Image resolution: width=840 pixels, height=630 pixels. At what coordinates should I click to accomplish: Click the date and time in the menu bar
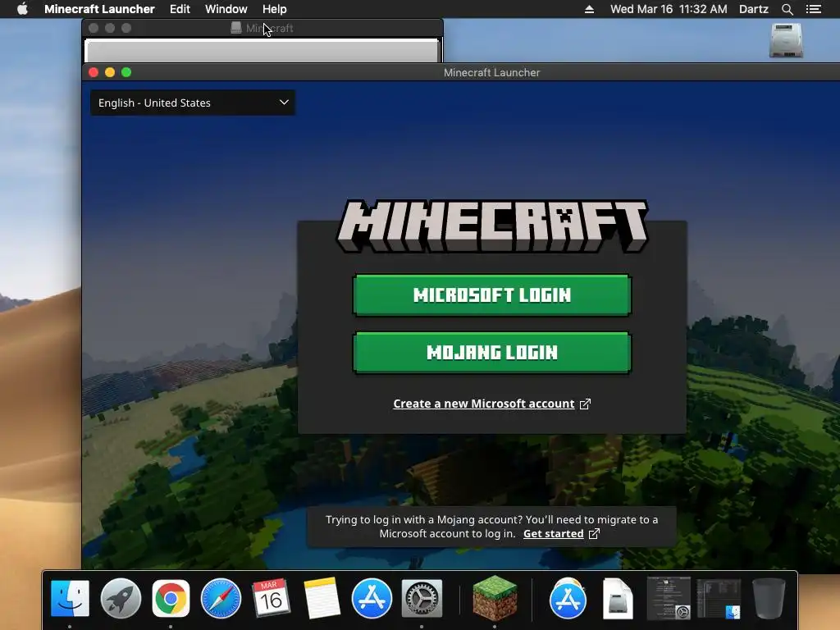[669, 9]
